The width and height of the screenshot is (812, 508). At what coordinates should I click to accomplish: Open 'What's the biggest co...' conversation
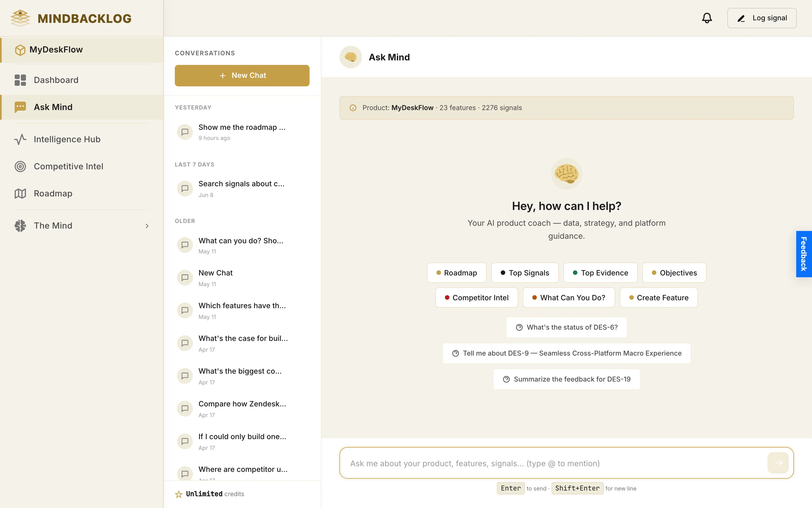click(x=242, y=376)
